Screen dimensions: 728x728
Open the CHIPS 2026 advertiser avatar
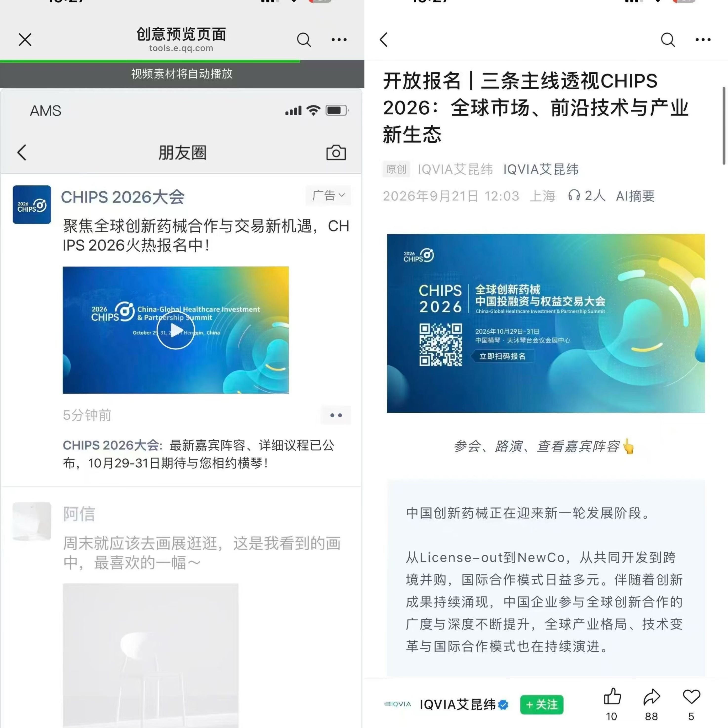(32, 205)
